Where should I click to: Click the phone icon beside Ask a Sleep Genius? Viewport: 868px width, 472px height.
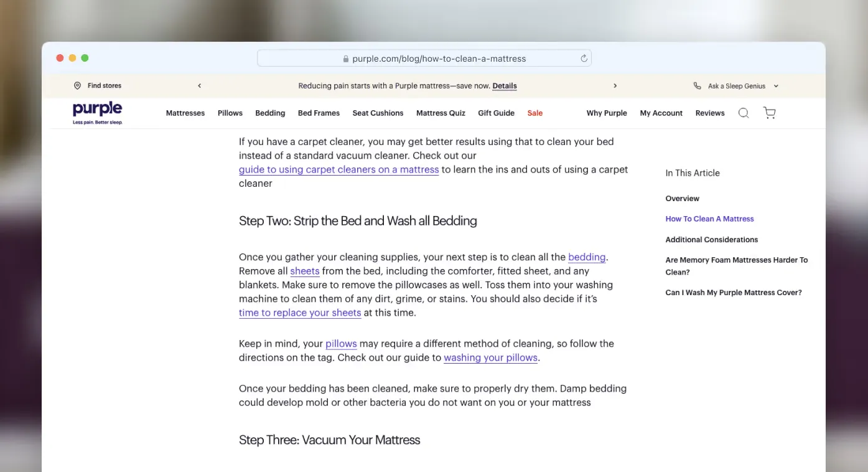pos(697,86)
